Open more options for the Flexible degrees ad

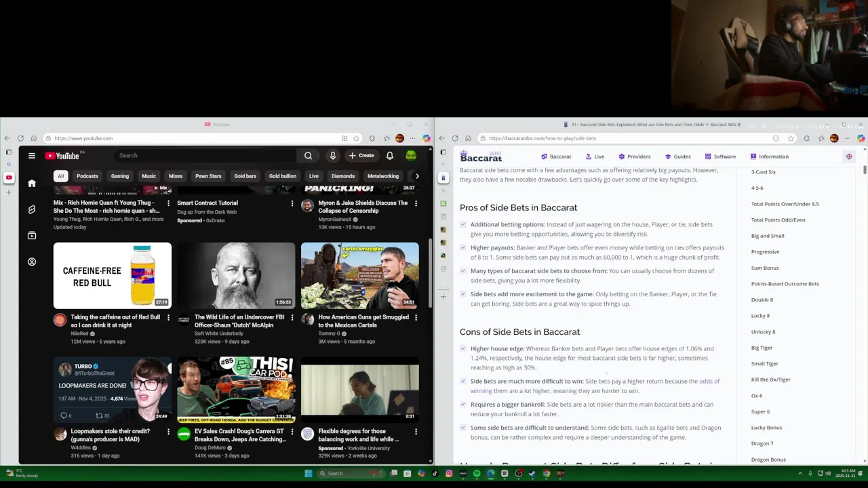point(416,431)
